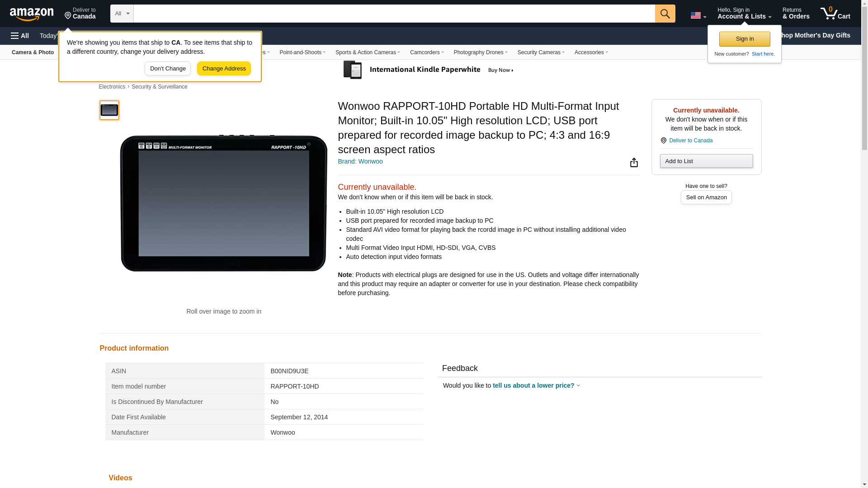868x488 pixels.
Task: Select the product thumbnail image
Action: pos(109,110)
